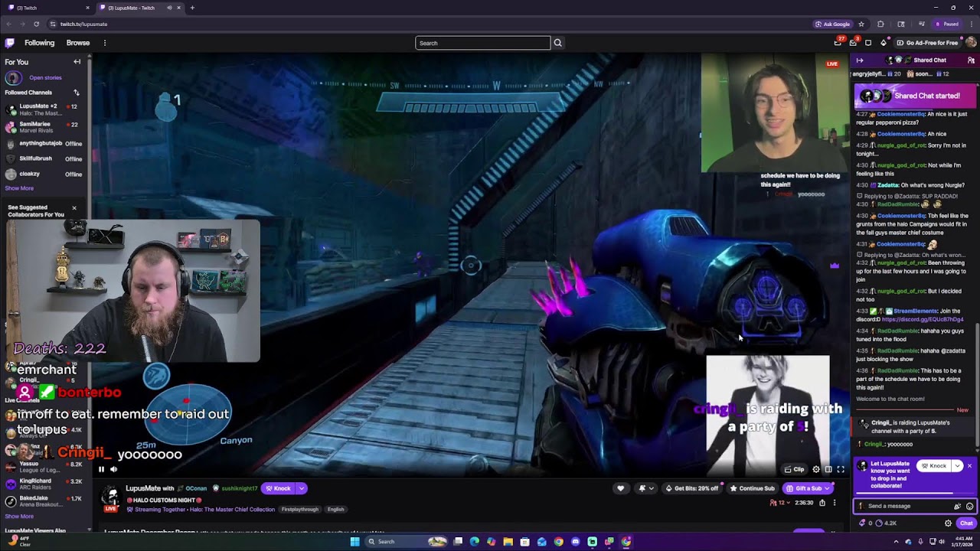Open the Get Bits diamond icon in header
The image size is (980, 551).
884,43
